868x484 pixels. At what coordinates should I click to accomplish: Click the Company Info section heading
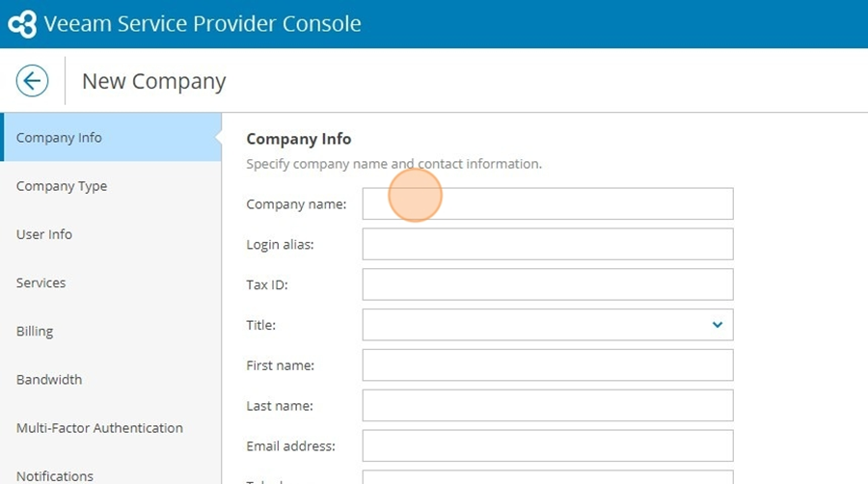tap(298, 139)
